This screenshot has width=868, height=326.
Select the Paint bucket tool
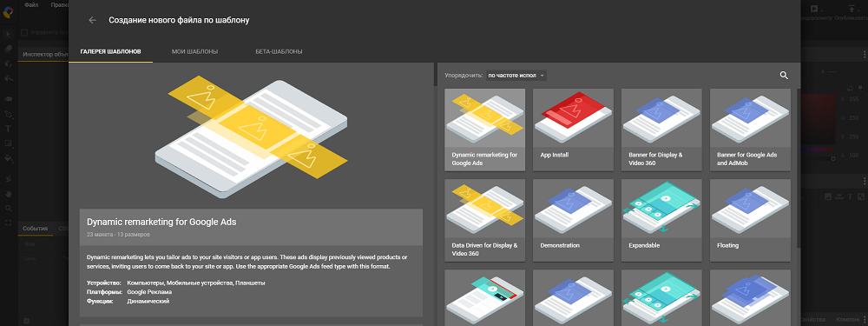point(9,158)
